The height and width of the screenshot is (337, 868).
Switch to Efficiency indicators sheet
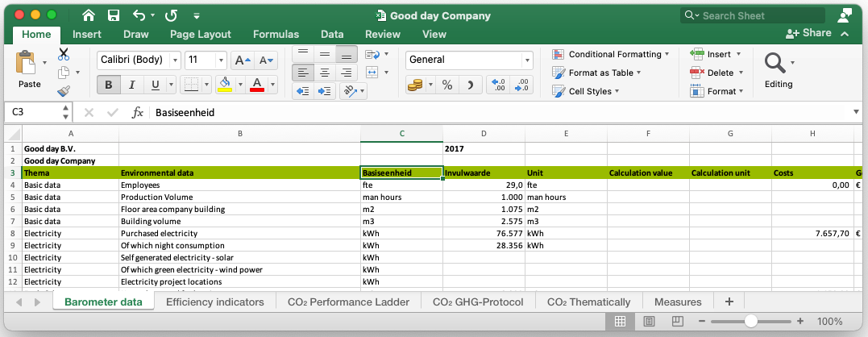[x=215, y=302]
